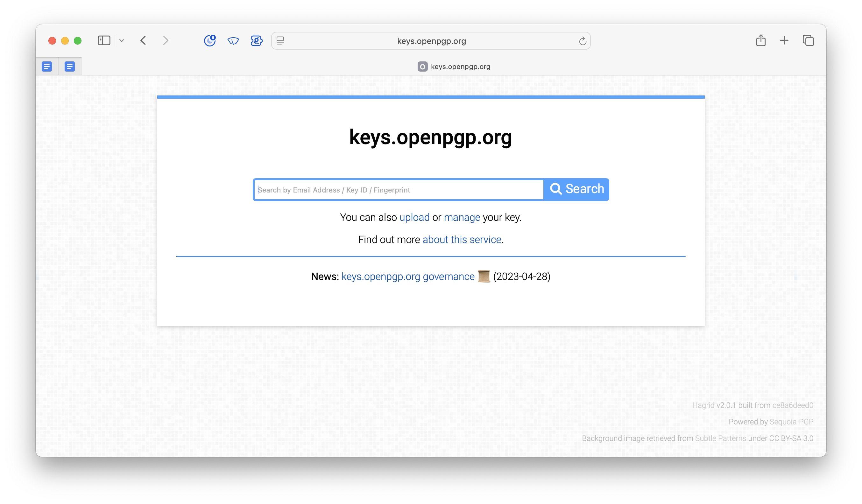This screenshot has height=504, width=862.
Task: Click the blue Search button
Action: point(576,189)
